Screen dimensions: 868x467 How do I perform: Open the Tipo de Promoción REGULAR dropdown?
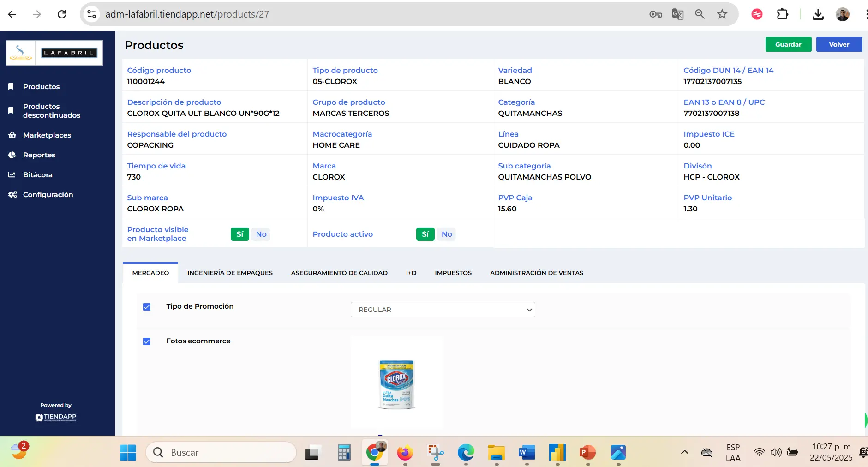(443, 310)
